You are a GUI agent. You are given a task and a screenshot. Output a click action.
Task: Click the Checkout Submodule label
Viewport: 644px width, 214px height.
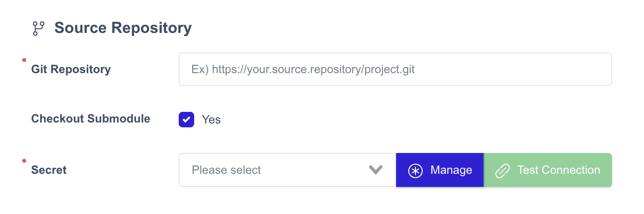[91, 119]
